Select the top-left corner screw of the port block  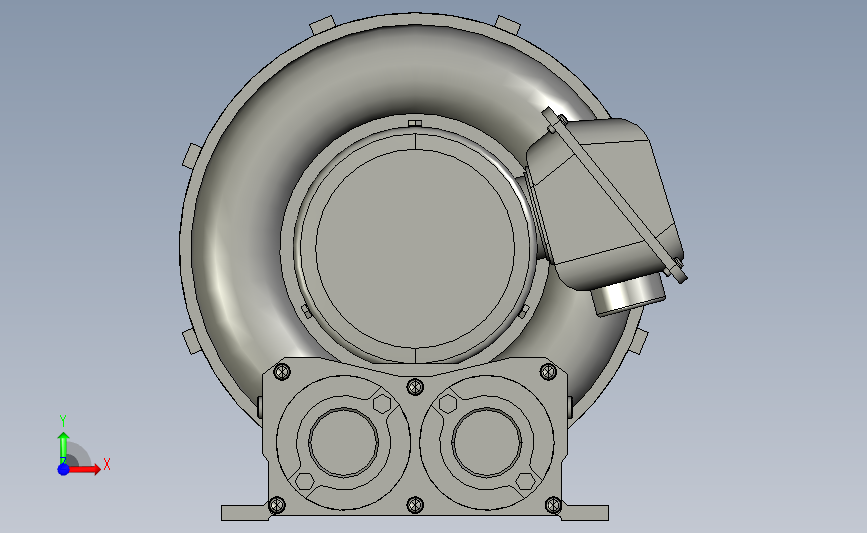pos(282,371)
